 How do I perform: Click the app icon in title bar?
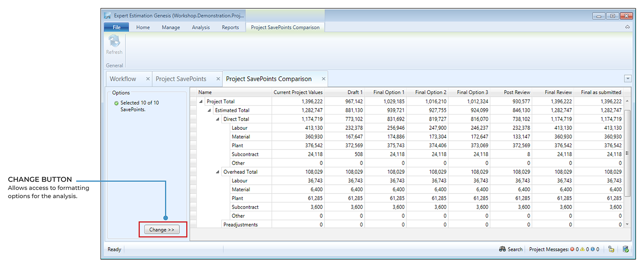point(107,16)
